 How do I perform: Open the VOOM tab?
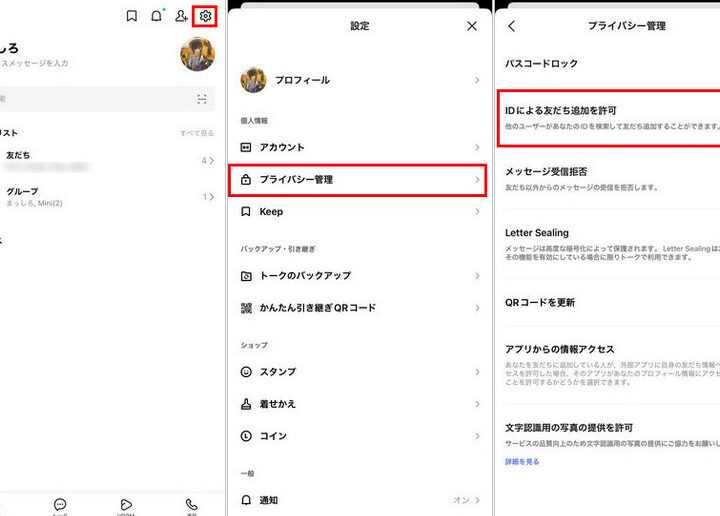tap(126, 506)
